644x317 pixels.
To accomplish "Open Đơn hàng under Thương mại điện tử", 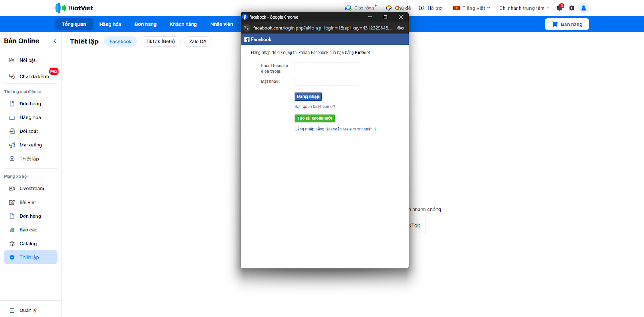I will pyautogui.click(x=31, y=104).
